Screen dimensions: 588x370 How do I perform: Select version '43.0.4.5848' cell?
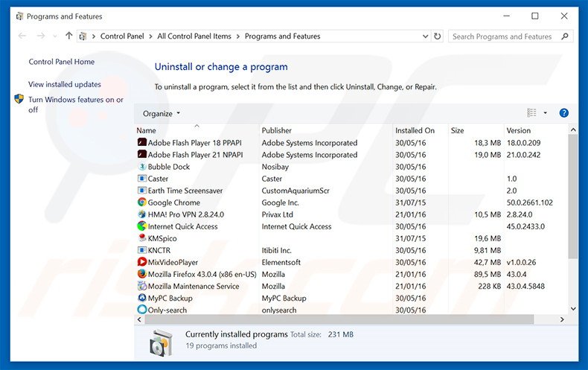pyautogui.click(x=525, y=287)
